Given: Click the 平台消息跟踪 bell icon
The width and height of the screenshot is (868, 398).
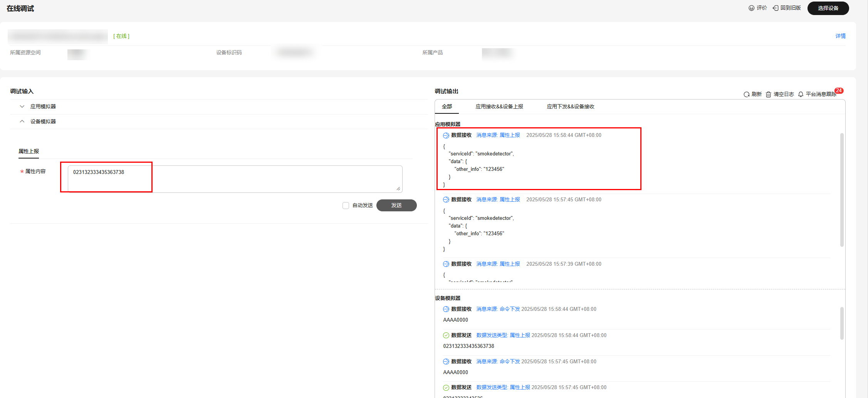Looking at the screenshot, I should click(x=801, y=94).
